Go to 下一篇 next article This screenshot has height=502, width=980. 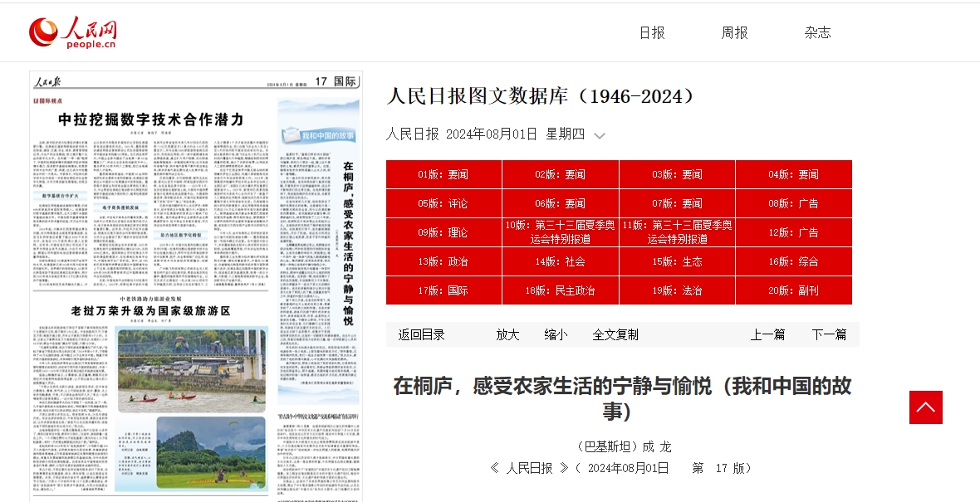829,334
